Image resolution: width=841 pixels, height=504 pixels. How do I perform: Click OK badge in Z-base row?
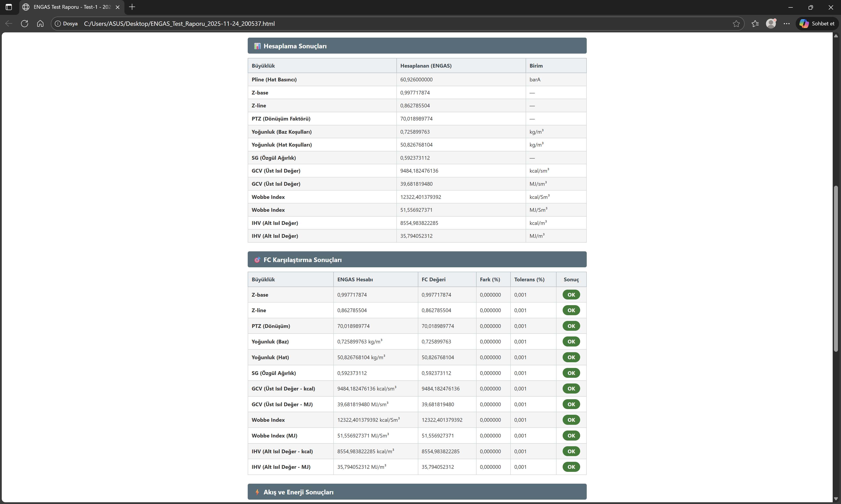571,294
